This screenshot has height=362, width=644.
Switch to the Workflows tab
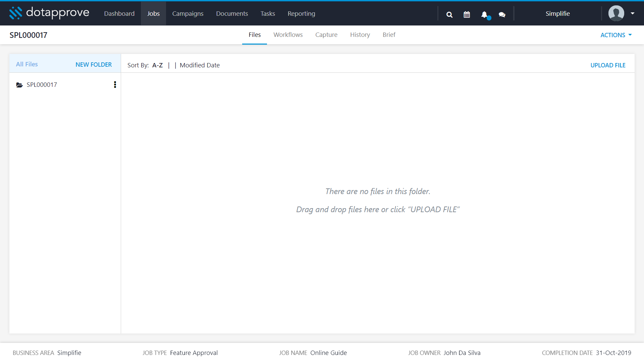click(x=288, y=35)
